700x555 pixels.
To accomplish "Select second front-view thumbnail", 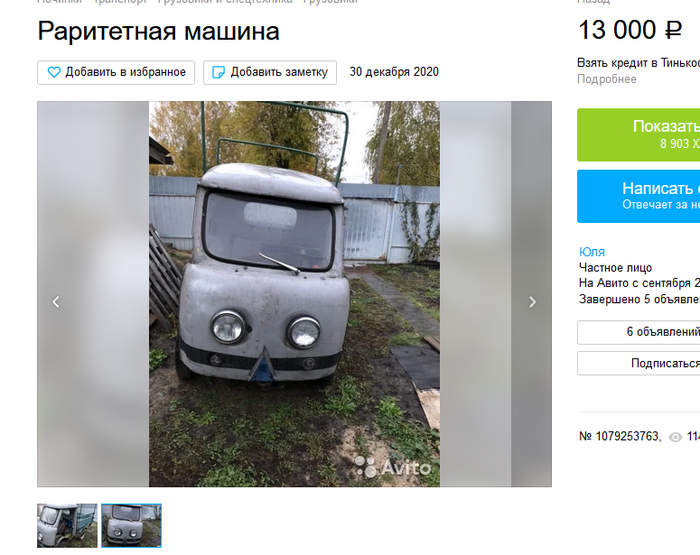I will pos(131,526).
